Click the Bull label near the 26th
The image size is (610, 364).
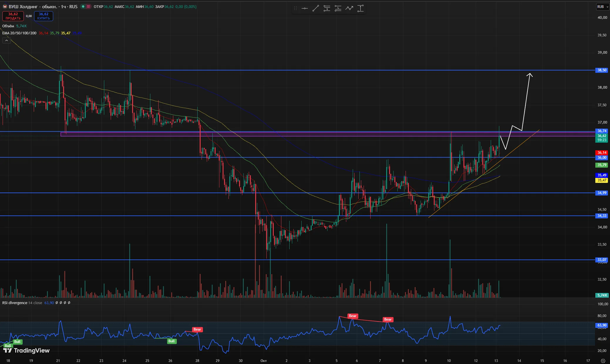click(x=172, y=341)
